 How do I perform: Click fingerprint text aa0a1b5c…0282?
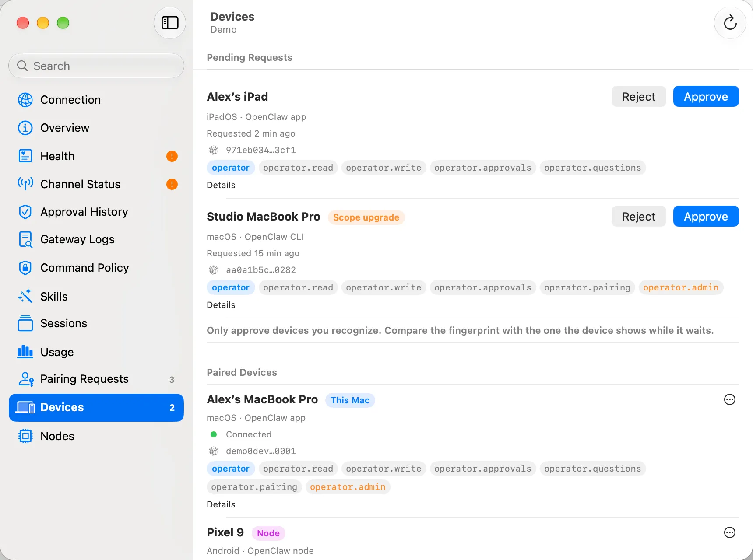pyautogui.click(x=261, y=270)
